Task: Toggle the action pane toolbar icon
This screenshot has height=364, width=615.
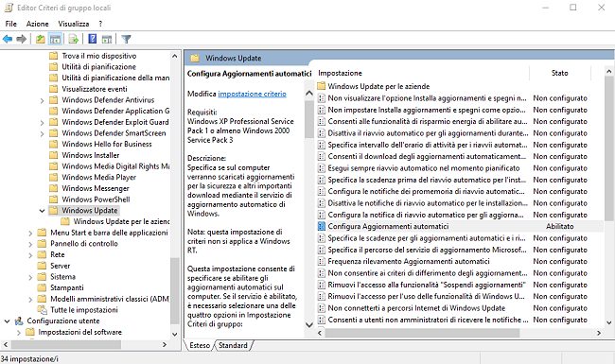Action: (x=107, y=39)
